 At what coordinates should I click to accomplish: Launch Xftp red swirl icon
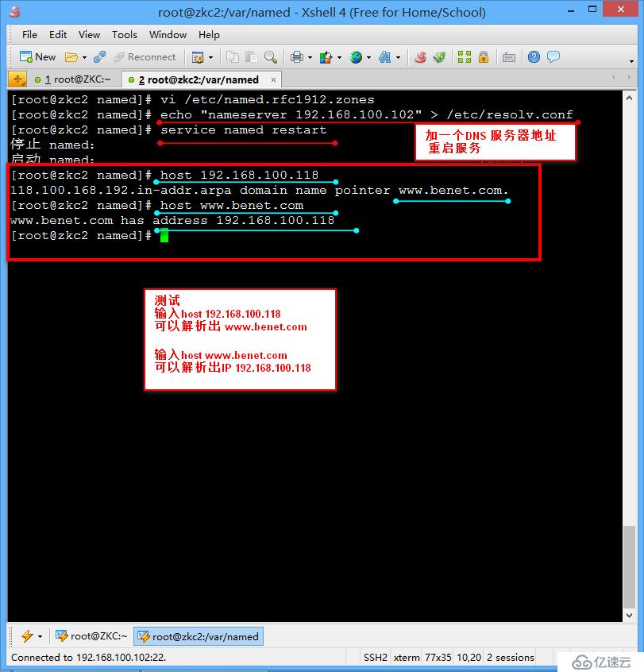(x=420, y=57)
